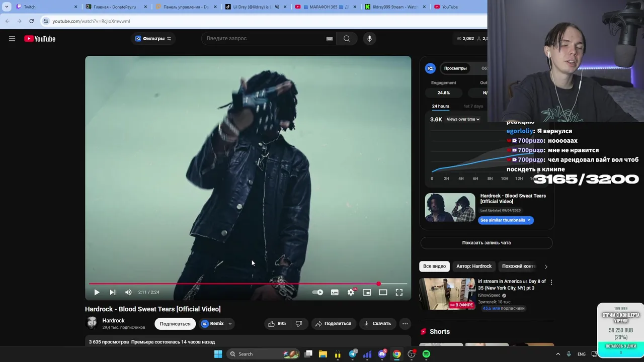Image resolution: width=644 pixels, height=362 pixels.
Task: Select the 1st 7 days stats tab
Action: [473, 106]
